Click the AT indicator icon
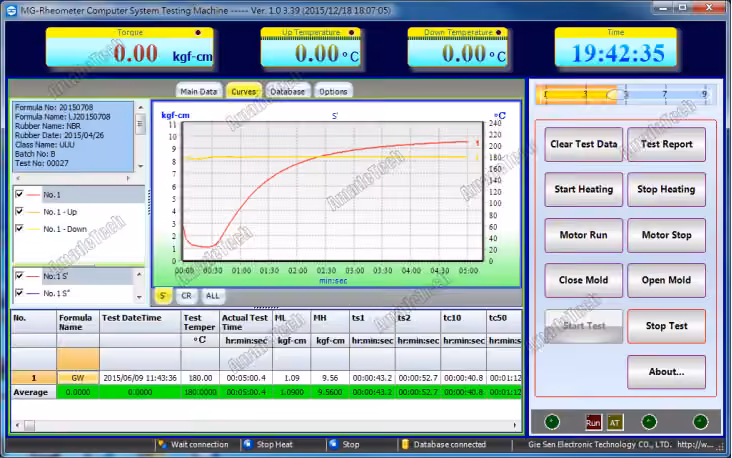The height and width of the screenshot is (458, 732). tap(615, 423)
